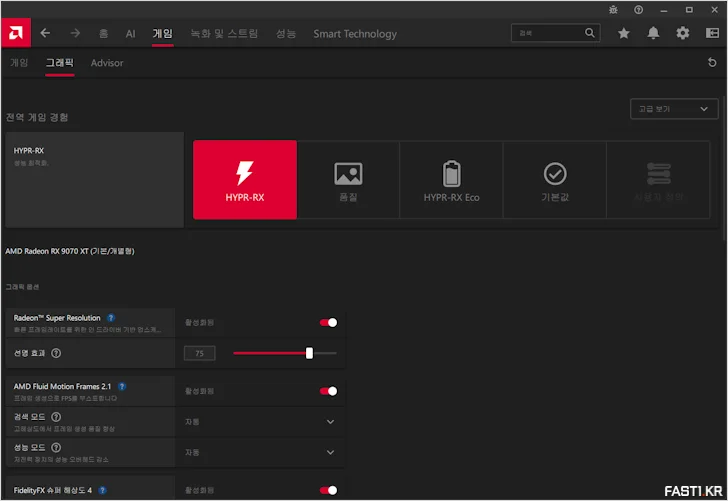
Task: Open the 홈 tab
Action: [104, 33]
